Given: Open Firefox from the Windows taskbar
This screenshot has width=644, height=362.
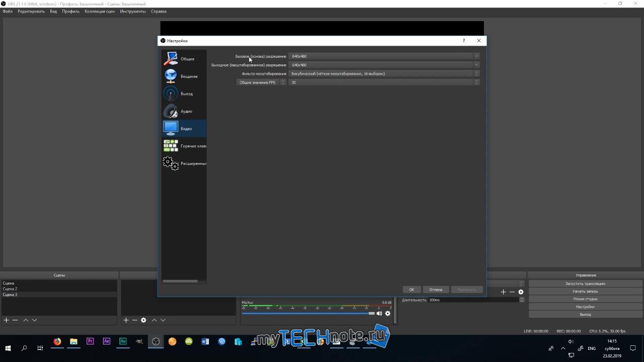Looking at the screenshot, I should (x=57, y=341).
